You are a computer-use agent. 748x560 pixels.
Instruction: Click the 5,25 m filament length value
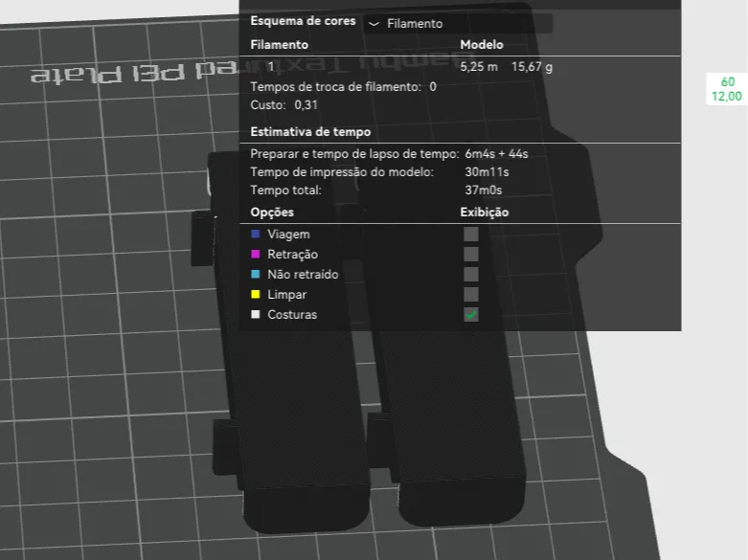(479, 67)
